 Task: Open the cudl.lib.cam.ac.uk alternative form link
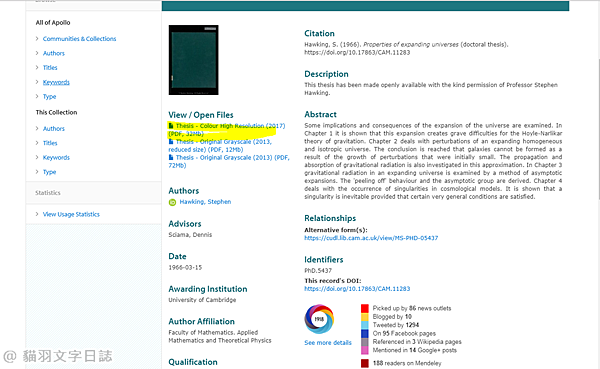(x=371, y=238)
